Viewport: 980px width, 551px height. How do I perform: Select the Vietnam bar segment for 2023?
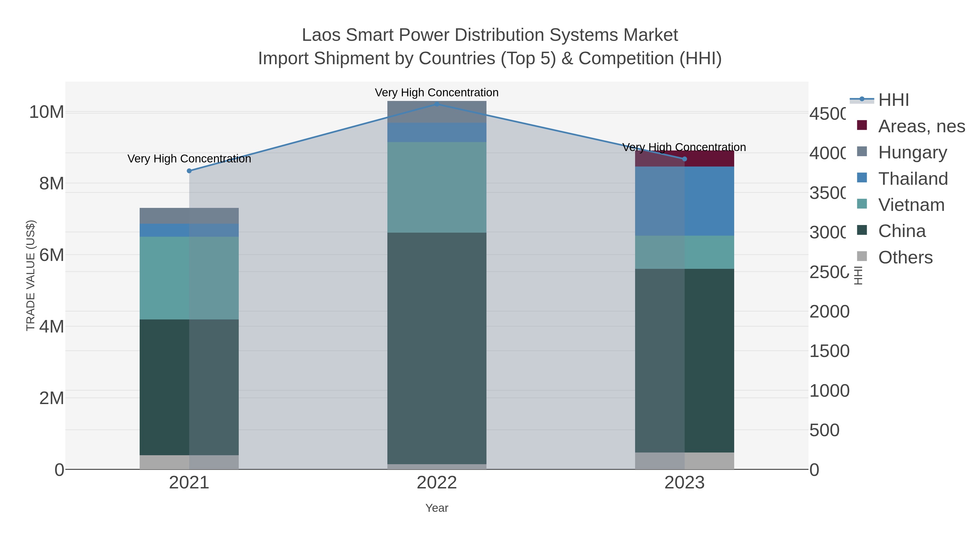pyautogui.click(x=684, y=252)
